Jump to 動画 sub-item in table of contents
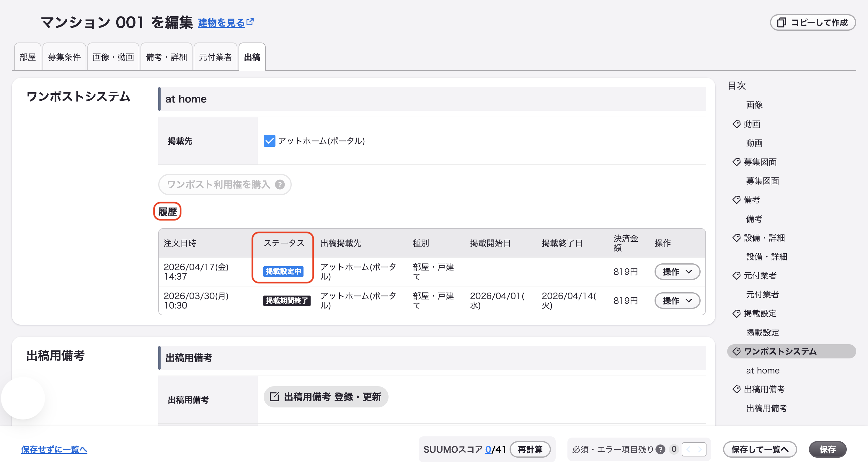 pyautogui.click(x=754, y=143)
